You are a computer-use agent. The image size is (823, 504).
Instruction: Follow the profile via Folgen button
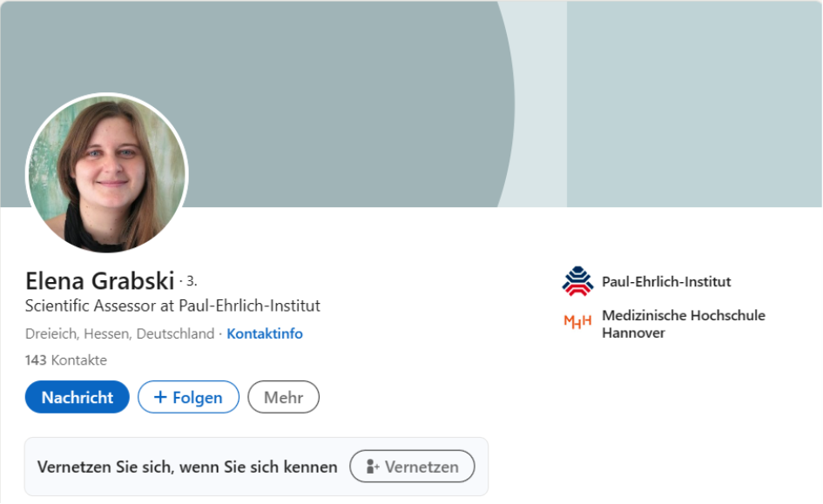pos(188,397)
